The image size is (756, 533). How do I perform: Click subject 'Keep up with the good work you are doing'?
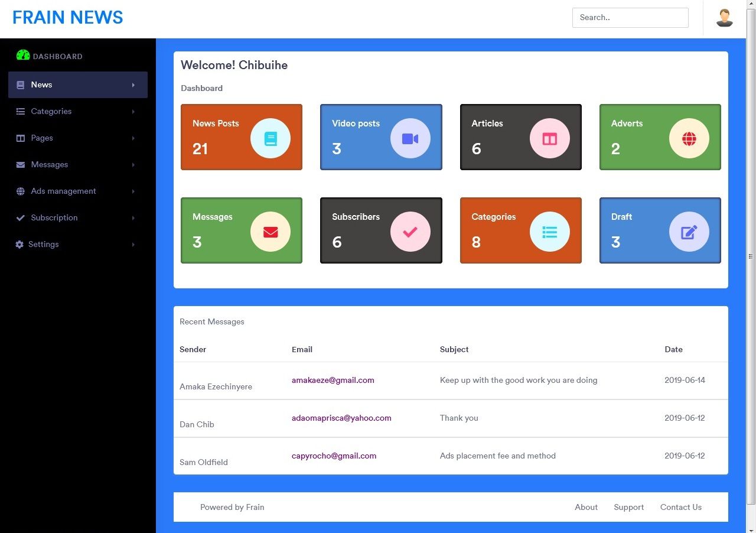(519, 380)
